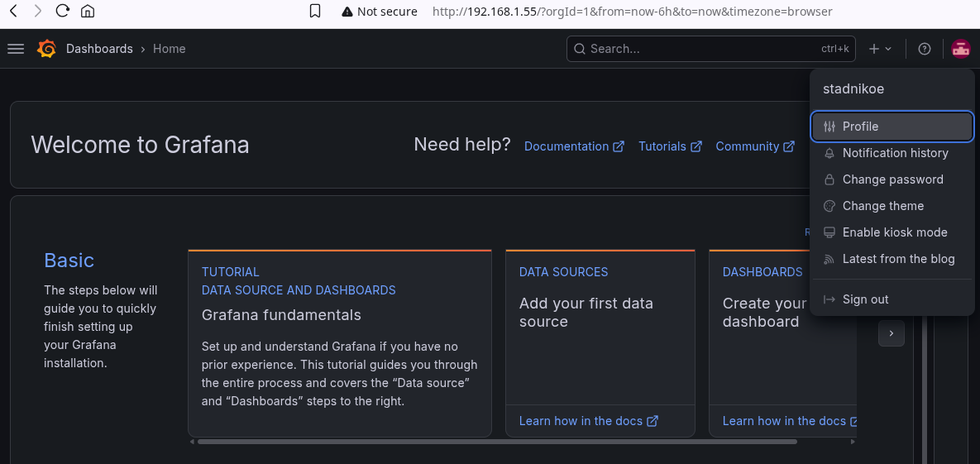Open Profile from user menu

[892, 127]
